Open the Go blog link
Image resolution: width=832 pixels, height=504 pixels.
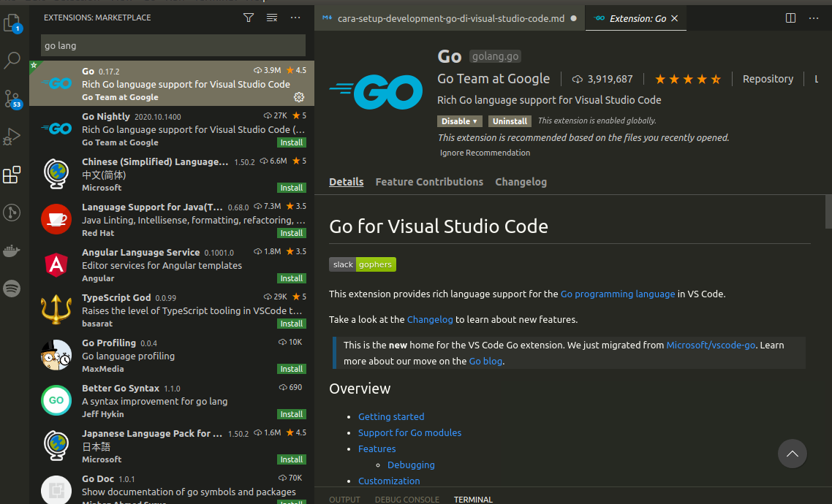(x=485, y=361)
